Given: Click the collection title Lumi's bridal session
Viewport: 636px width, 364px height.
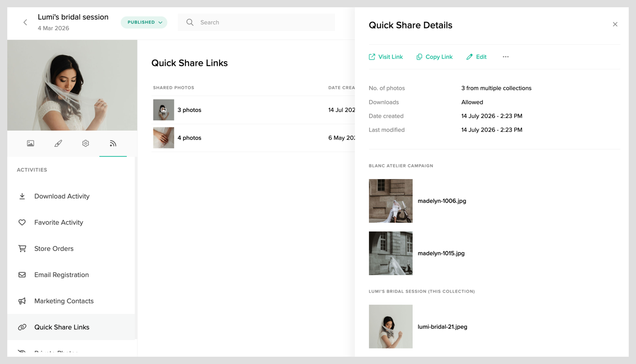Looking at the screenshot, I should coord(73,17).
